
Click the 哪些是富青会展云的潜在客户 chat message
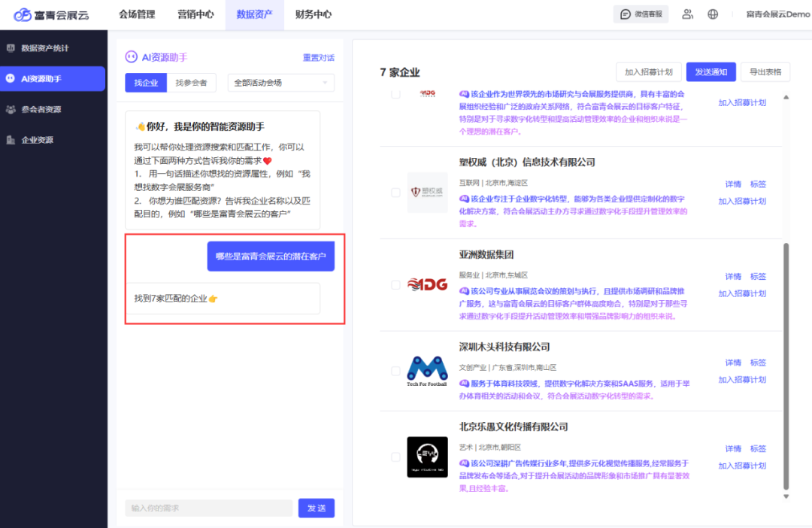click(x=271, y=256)
